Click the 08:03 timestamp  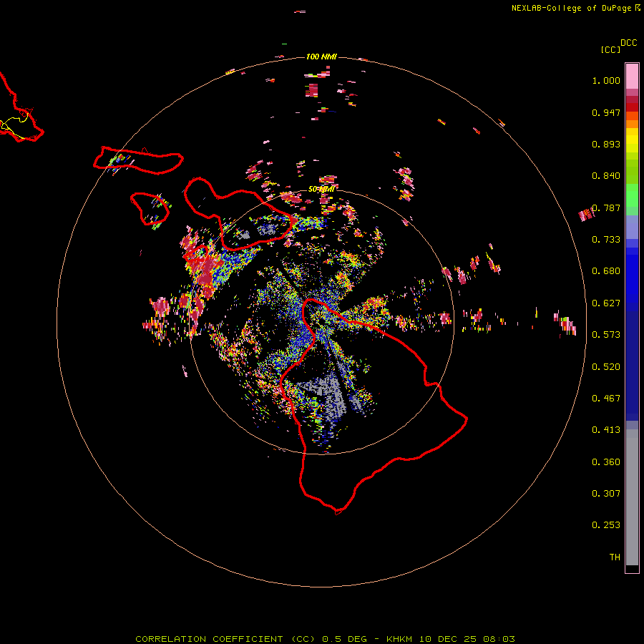click(x=499, y=639)
